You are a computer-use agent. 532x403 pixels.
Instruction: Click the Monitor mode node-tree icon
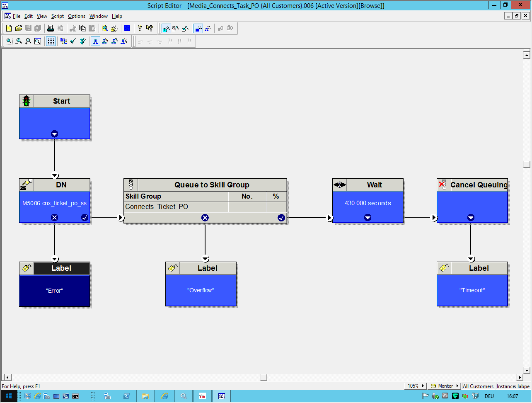pyautogui.click(x=114, y=41)
